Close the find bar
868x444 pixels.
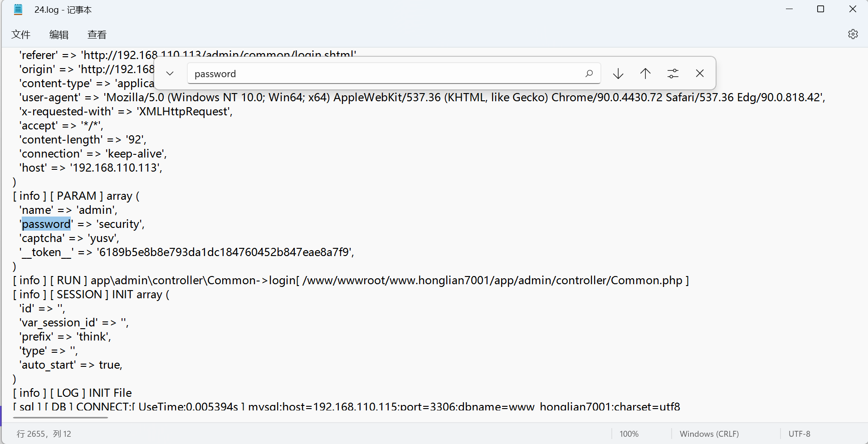click(700, 74)
